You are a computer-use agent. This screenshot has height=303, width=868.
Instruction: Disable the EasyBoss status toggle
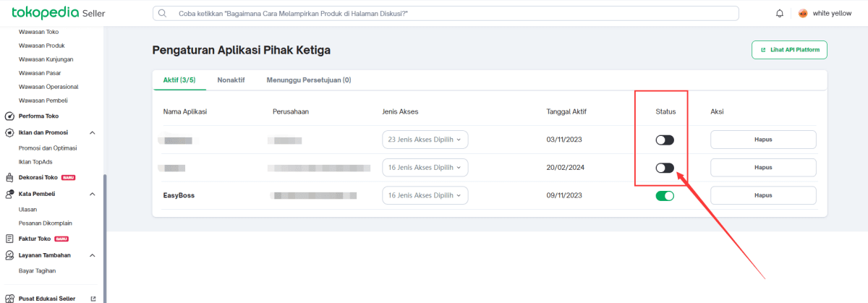coord(664,195)
